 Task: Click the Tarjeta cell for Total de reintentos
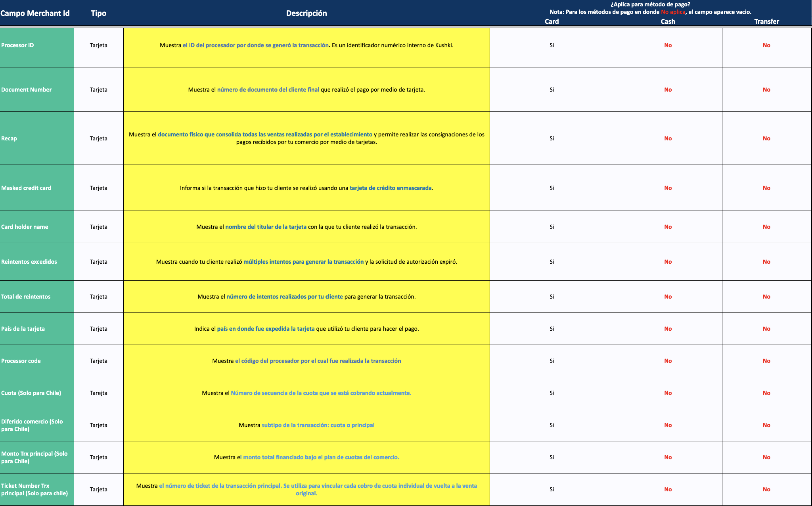pos(99,296)
